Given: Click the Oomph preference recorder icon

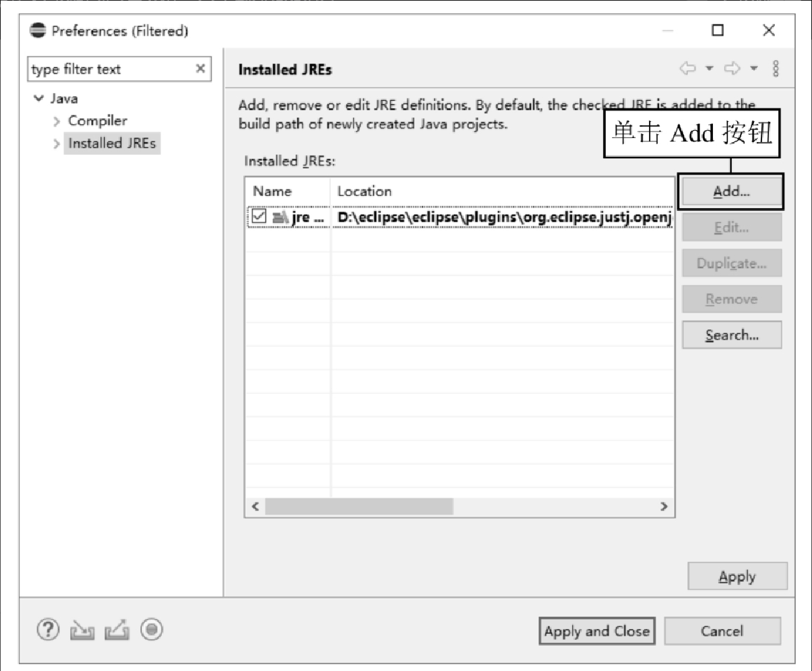Looking at the screenshot, I should coord(152,630).
